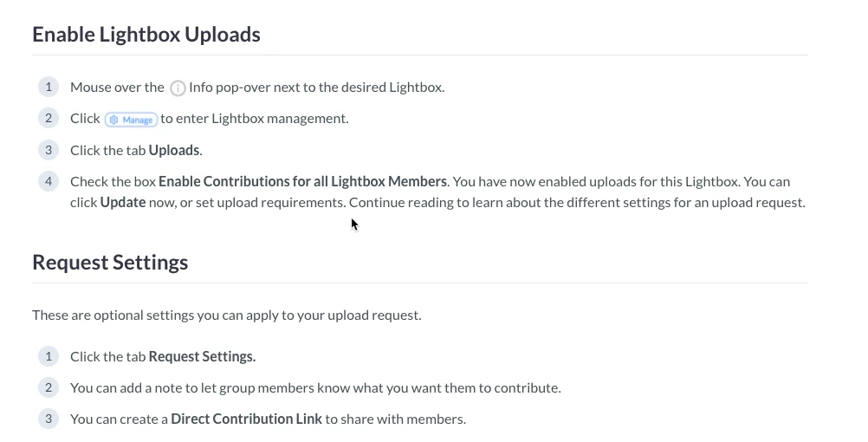Click the blue Manage button
The width and height of the screenshot is (868, 442).
point(131,120)
